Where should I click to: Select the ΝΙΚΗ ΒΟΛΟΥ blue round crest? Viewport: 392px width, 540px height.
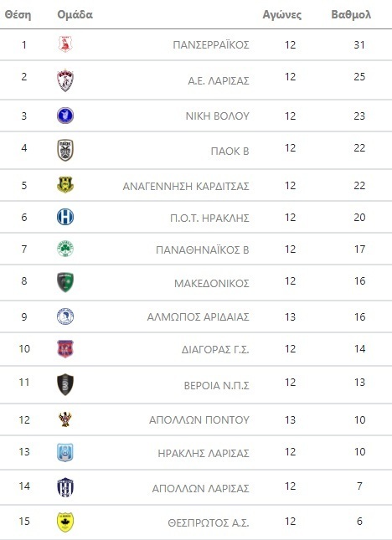click(65, 116)
